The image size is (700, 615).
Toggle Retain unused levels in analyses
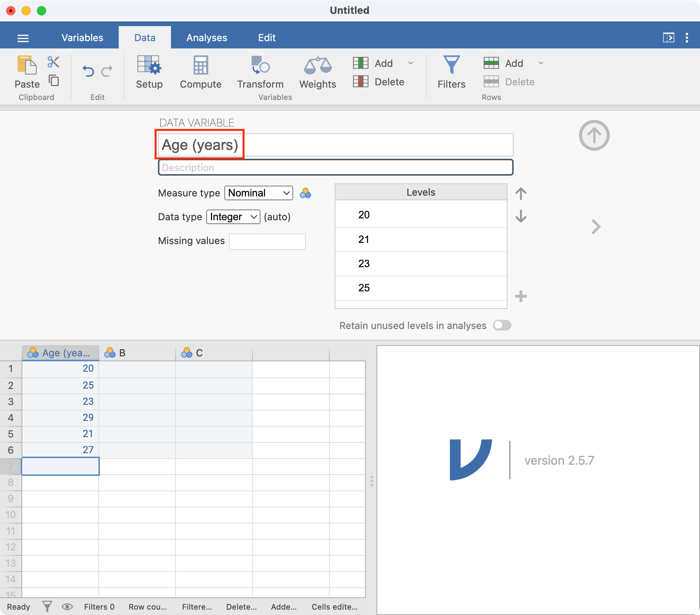point(502,326)
